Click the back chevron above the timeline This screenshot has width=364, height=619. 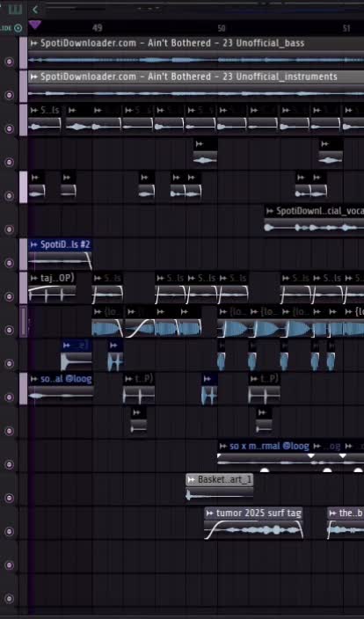35,10
